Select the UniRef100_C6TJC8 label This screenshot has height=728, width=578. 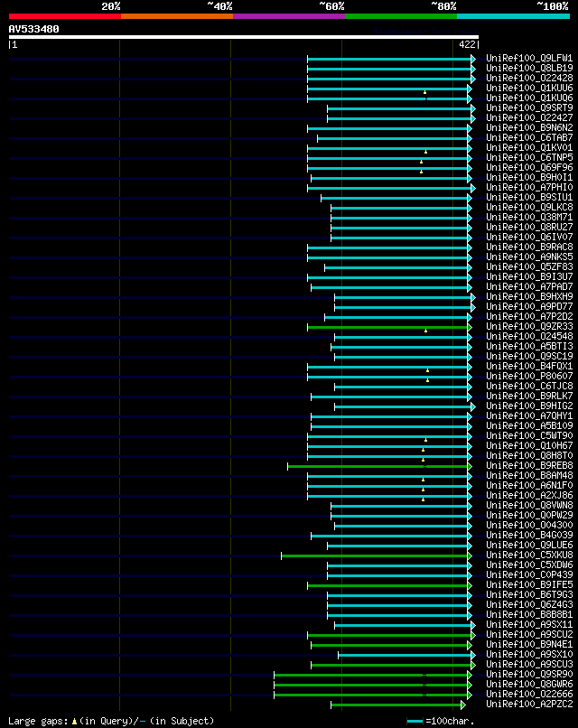click(529, 387)
